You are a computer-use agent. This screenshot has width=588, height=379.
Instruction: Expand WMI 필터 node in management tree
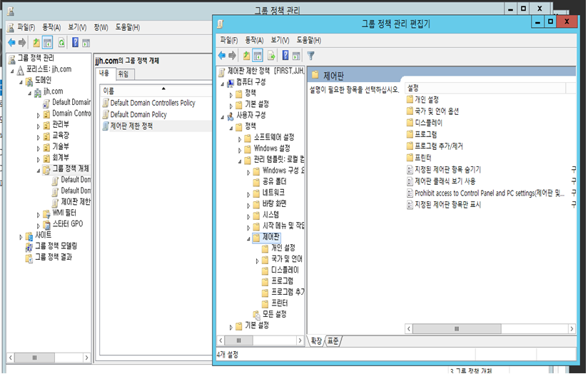pos(38,215)
